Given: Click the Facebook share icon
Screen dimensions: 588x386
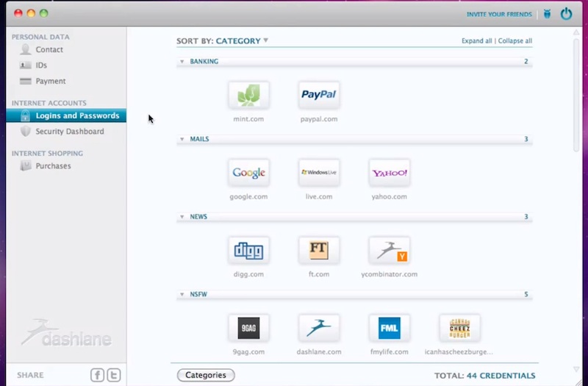Looking at the screenshot, I should [x=97, y=375].
